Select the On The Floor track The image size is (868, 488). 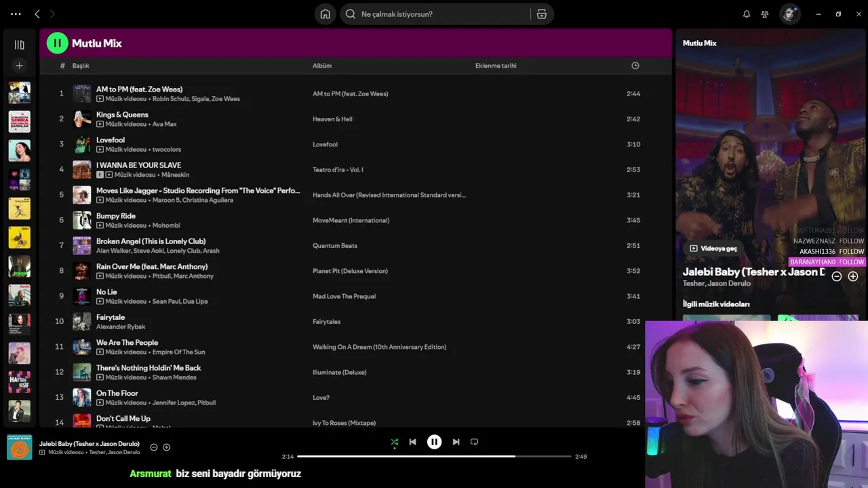tap(117, 393)
